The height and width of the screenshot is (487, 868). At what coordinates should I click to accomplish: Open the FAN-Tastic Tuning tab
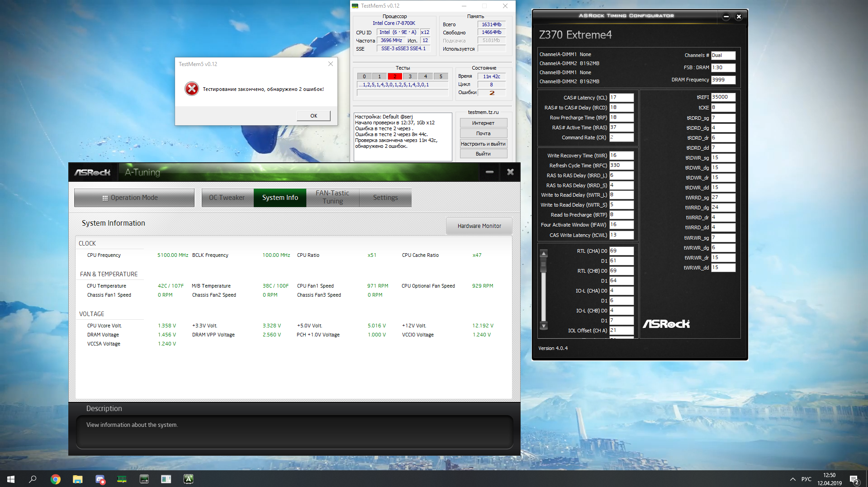(x=332, y=198)
